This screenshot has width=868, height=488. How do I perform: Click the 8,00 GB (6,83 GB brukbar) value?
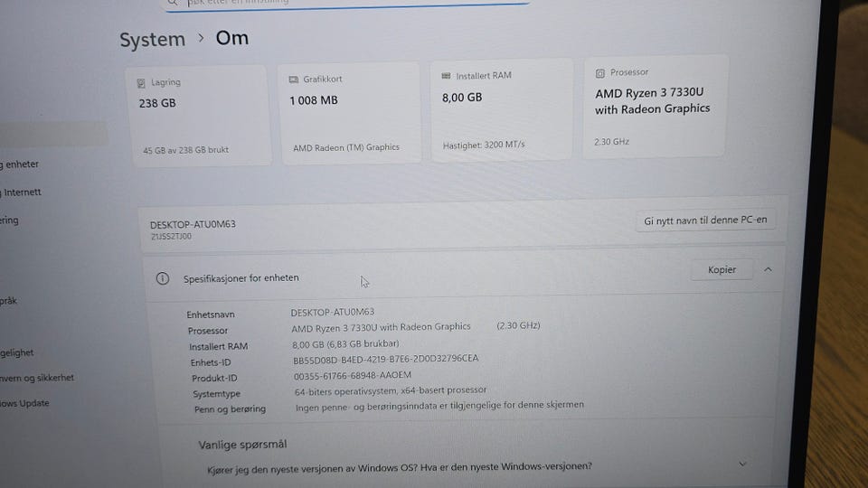tap(345, 343)
